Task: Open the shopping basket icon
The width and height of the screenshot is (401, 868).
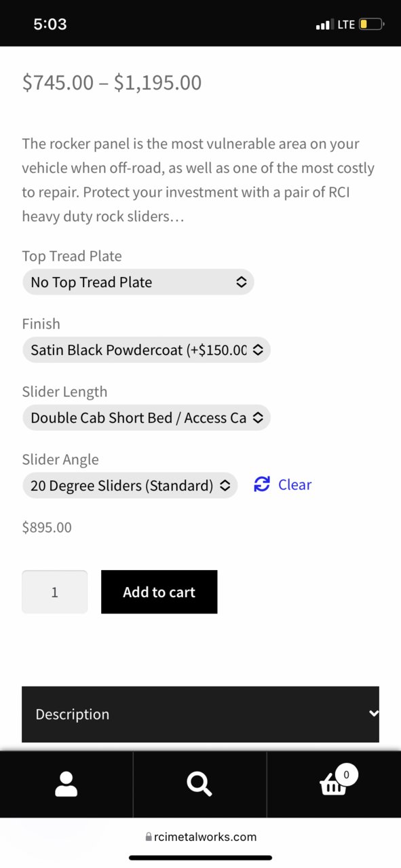Action: click(x=332, y=785)
